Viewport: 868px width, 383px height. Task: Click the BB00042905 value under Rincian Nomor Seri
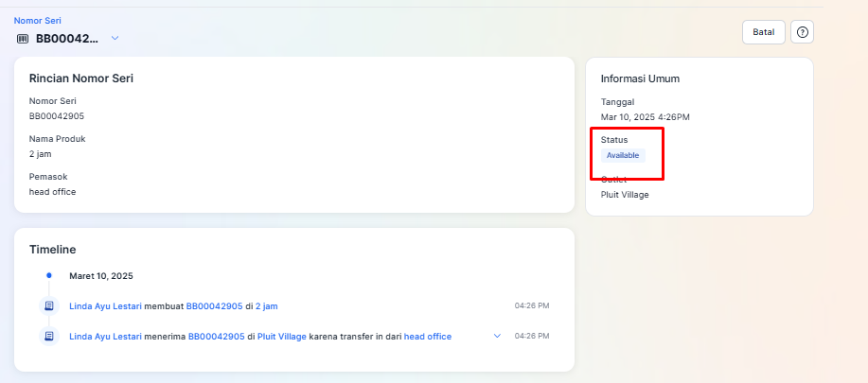tap(57, 116)
